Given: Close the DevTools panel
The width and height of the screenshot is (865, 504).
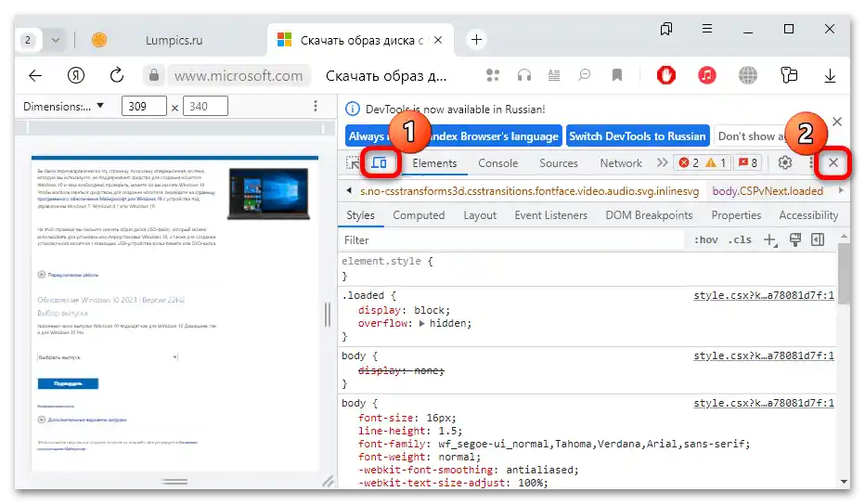Looking at the screenshot, I should click(x=833, y=162).
